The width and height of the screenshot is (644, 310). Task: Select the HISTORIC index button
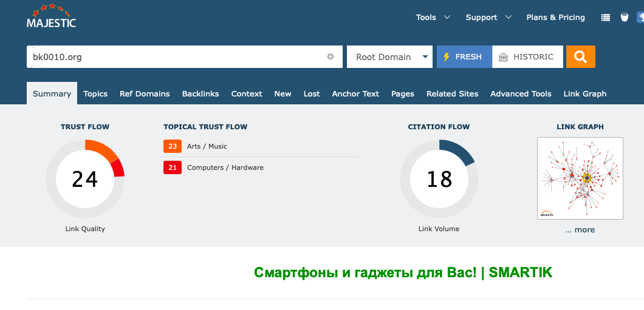point(527,56)
